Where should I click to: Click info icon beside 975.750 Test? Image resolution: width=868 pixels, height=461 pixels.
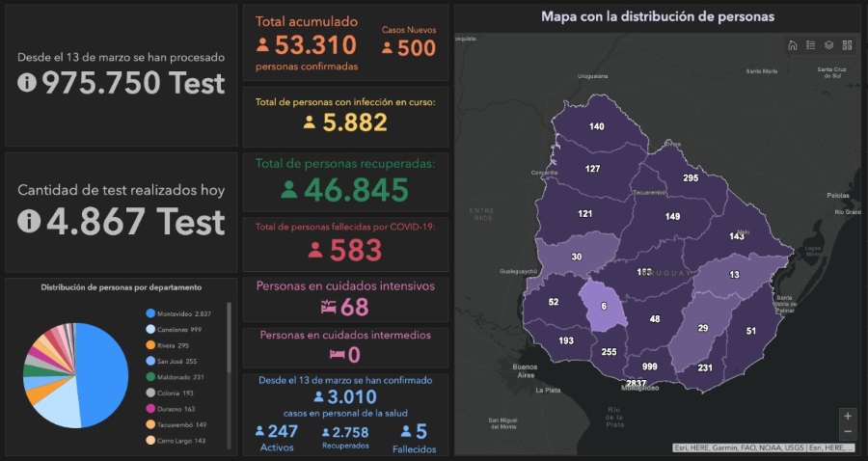(27, 83)
